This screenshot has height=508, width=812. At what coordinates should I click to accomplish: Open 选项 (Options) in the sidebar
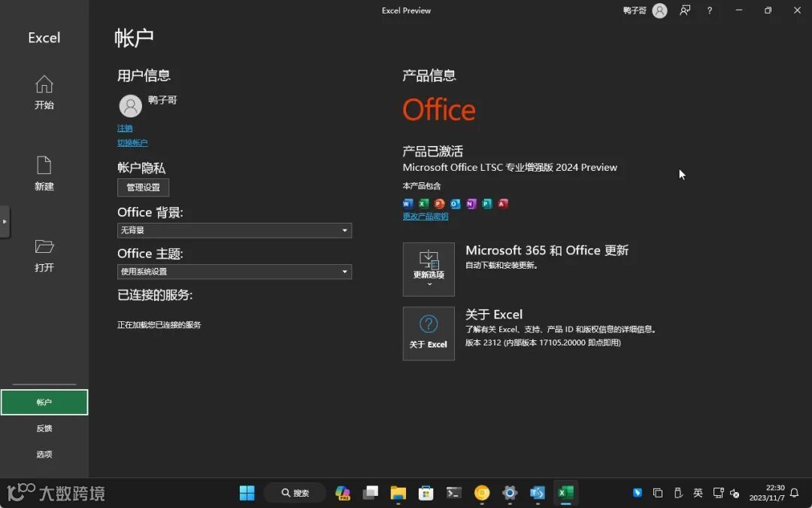tap(44, 454)
